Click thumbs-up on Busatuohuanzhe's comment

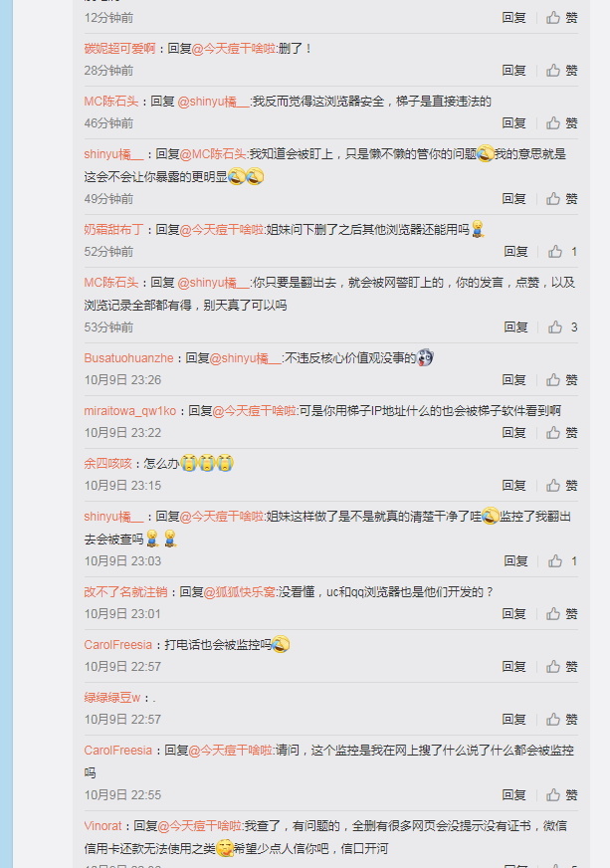coord(562,380)
